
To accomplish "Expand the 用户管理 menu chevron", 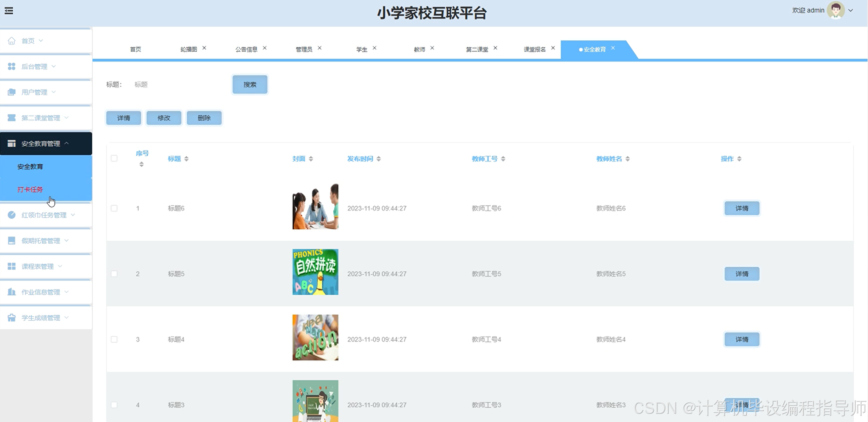I will [54, 92].
